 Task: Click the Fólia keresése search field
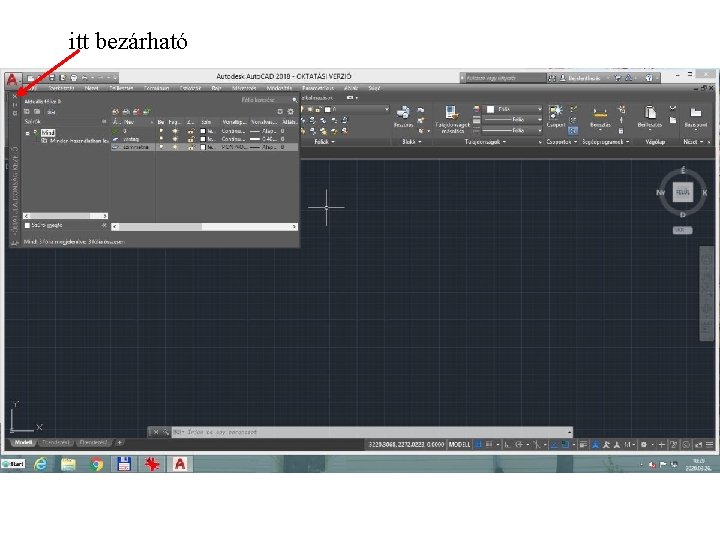pos(264,100)
